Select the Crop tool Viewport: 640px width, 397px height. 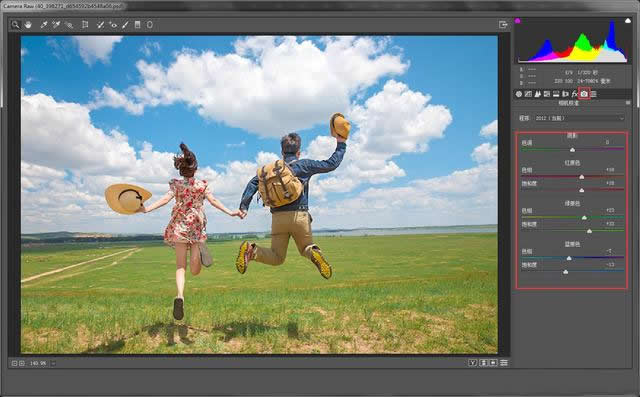coord(85,25)
